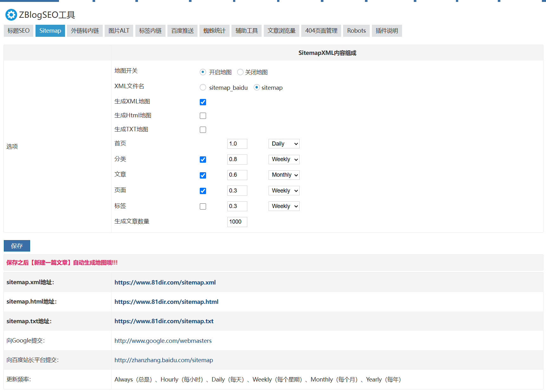Switch to the 标题SEO tab
546x392 pixels.
18,30
